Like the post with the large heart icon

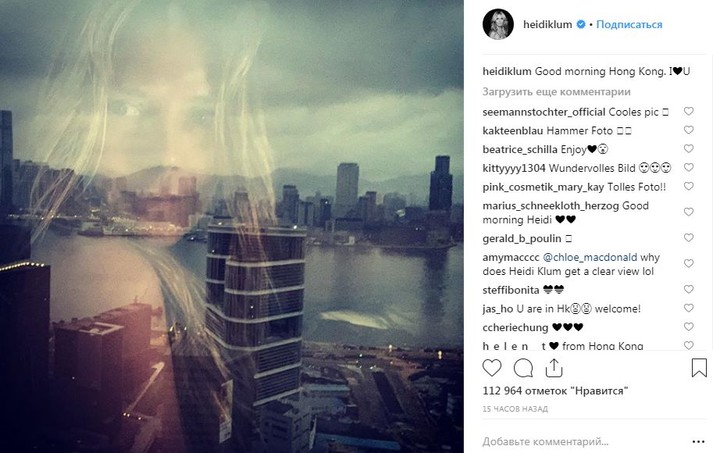(x=492, y=368)
